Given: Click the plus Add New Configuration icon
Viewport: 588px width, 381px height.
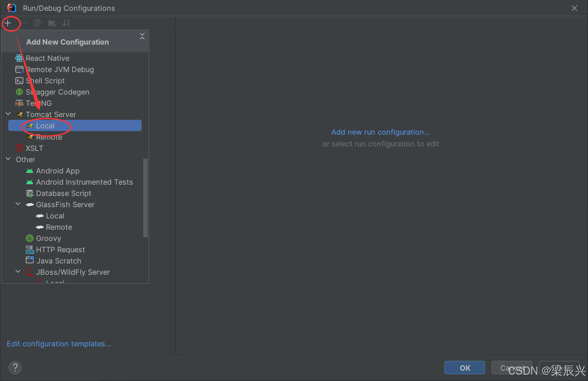Looking at the screenshot, I should (x=8, y=23).
